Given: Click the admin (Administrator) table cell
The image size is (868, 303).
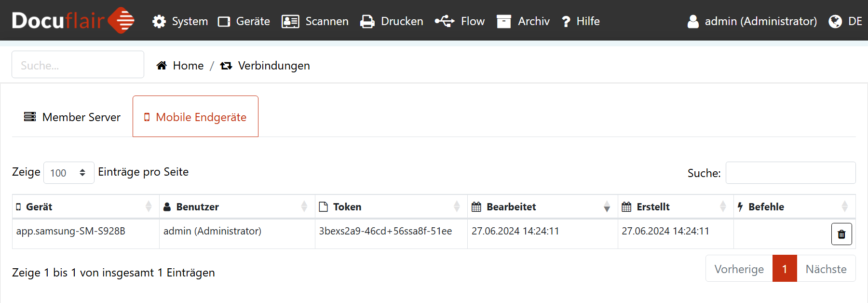Looking at the screenshot, I should click(x=237, y=234).
